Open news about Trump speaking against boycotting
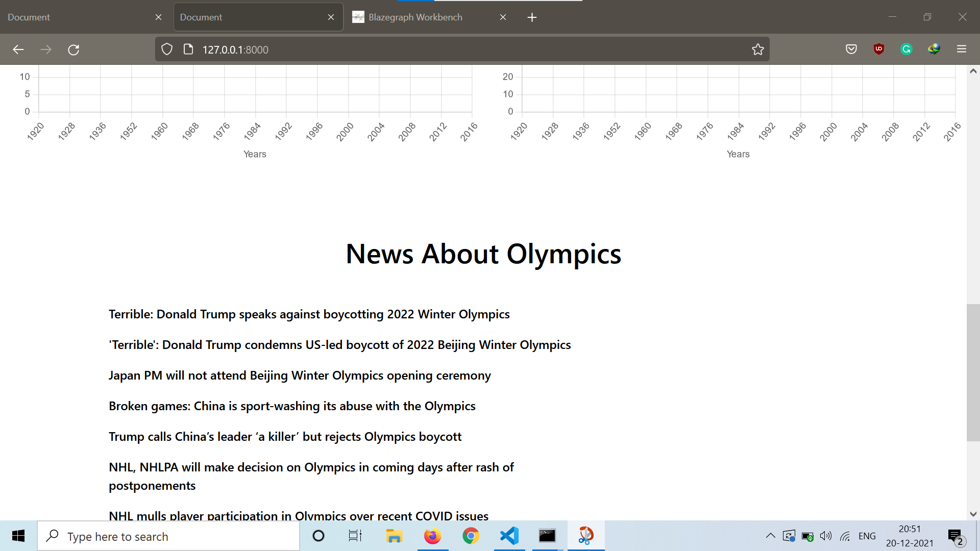980x551 pixels. (309, 314)
